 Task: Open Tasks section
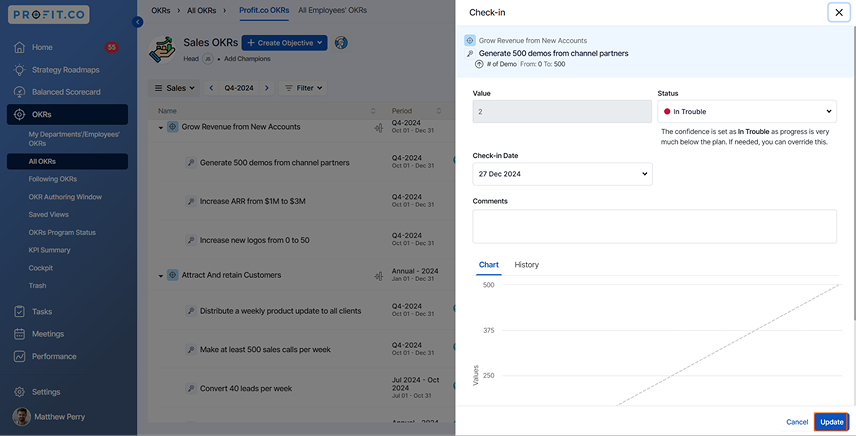tap(41, 312)
